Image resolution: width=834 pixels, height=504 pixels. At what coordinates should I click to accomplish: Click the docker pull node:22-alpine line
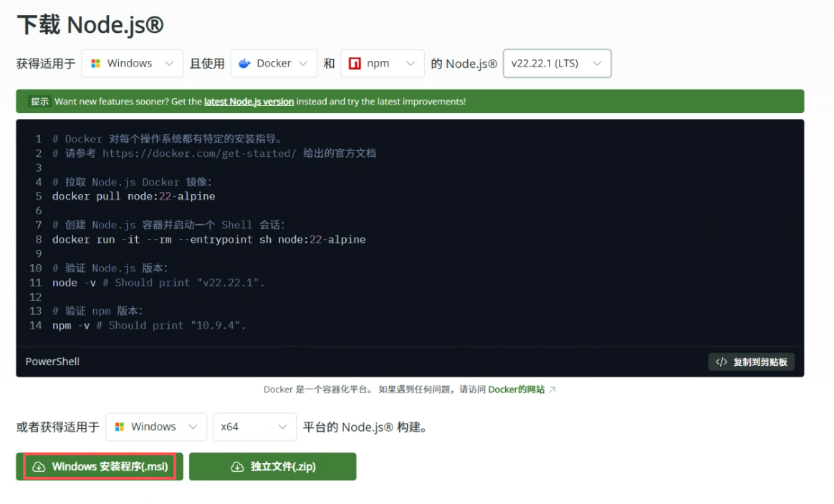click(133, 196)
